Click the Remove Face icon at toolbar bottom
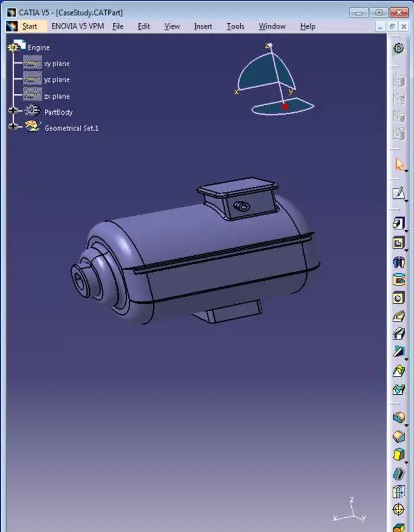The width and height of the screenshot is (414, 532). tap(399, 527)
